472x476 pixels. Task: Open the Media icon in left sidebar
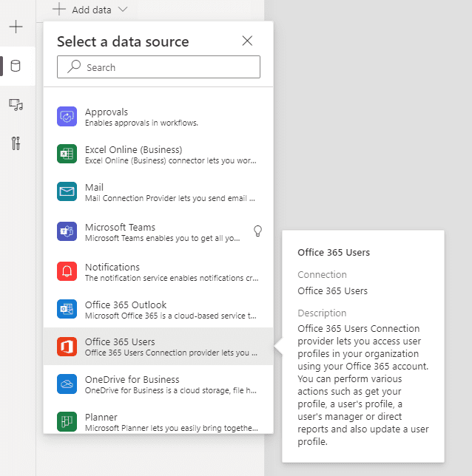pyautogui.click(x=16, y=105)
